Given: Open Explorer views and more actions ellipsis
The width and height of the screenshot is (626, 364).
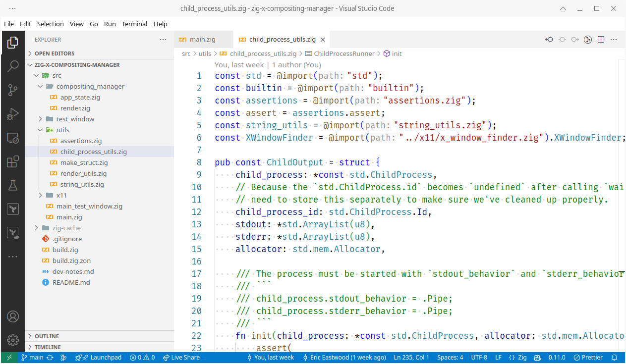Looking at the screenshot, I should 163,40.
